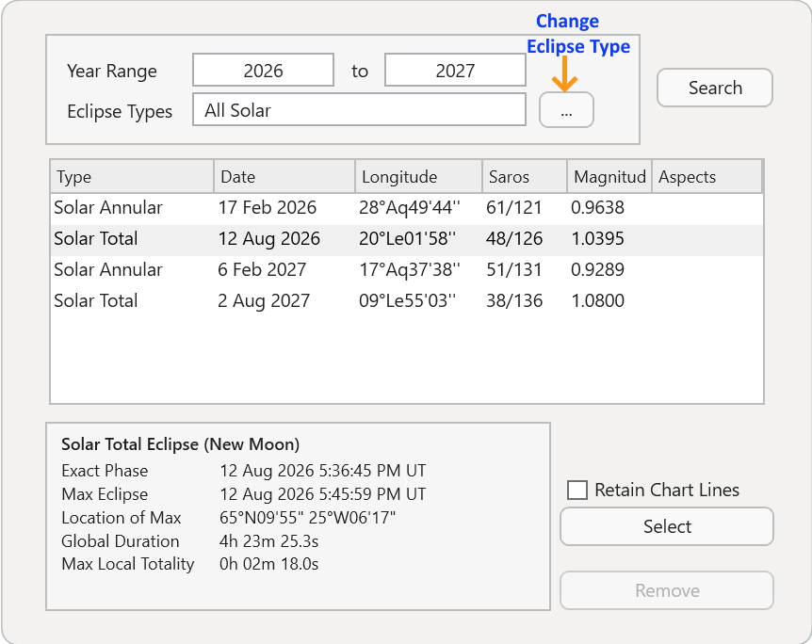Image resolution: width=812 pixels, height=644 pixels.
Task: Click Saros cell 51/131
Action: pos(513,269)
